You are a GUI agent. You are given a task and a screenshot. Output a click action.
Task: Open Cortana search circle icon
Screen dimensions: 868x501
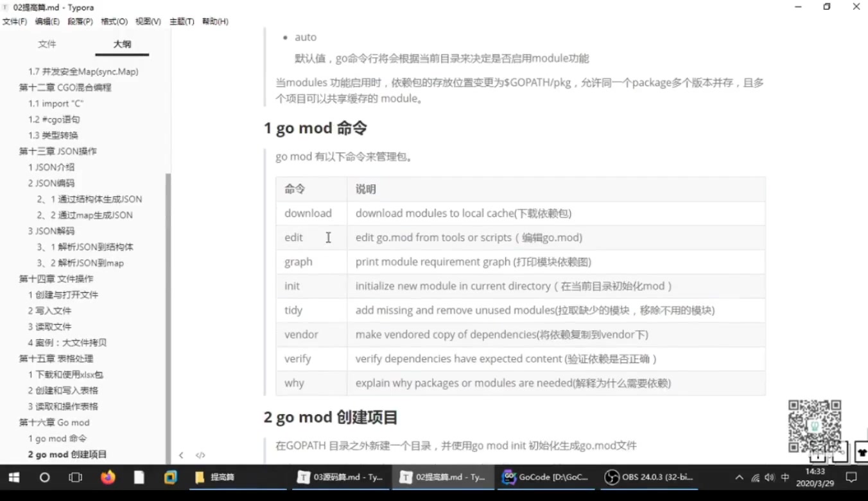coord(44,477)
